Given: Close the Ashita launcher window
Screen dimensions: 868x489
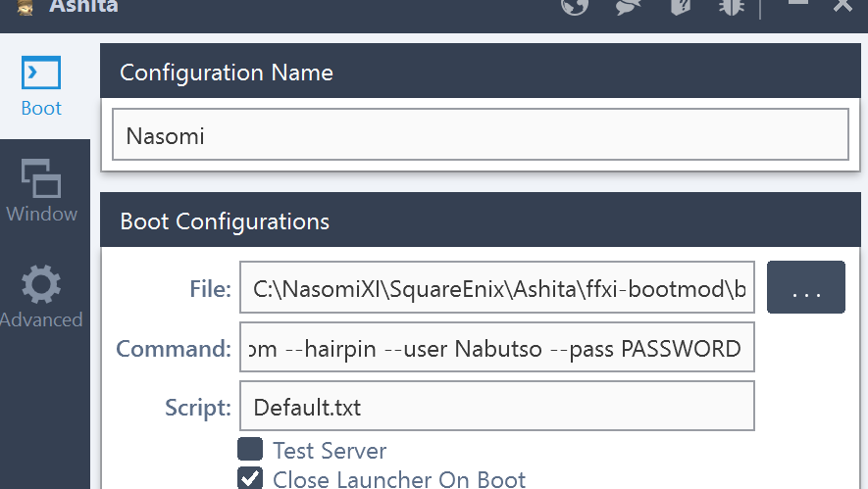Looking at the screenshot, I should point(843,6).
